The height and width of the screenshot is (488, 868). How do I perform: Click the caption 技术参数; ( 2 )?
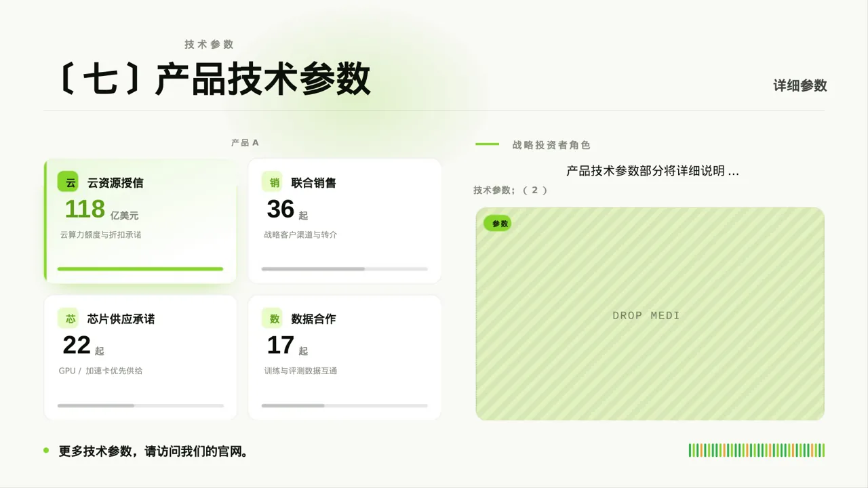click(x=510, y=190)
